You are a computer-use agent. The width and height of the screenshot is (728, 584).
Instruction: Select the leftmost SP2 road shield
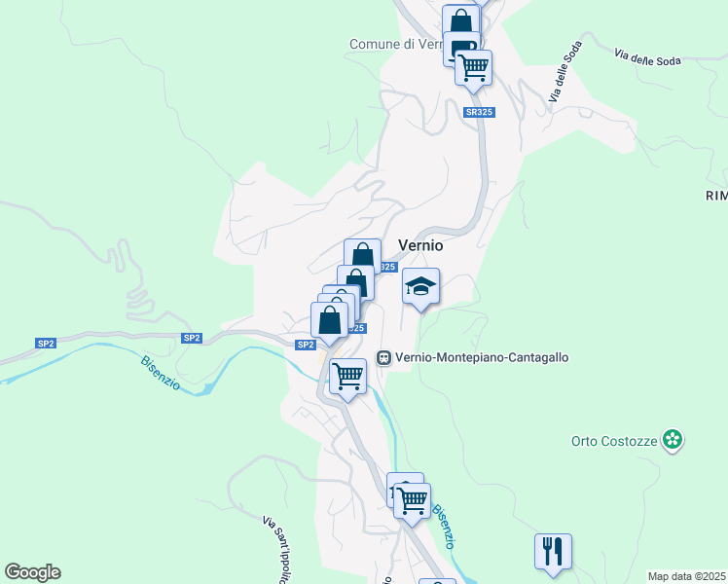pyautogui.click(x=46, y=344)
